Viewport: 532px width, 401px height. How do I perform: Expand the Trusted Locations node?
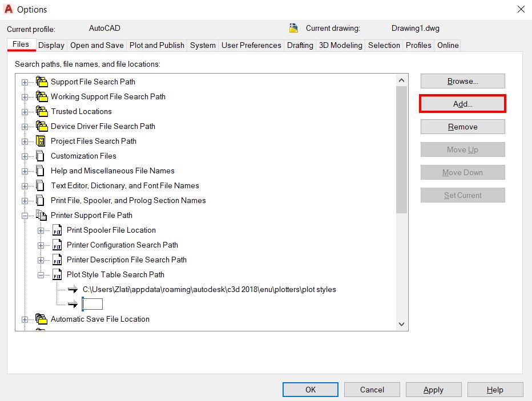click(25, 112)
